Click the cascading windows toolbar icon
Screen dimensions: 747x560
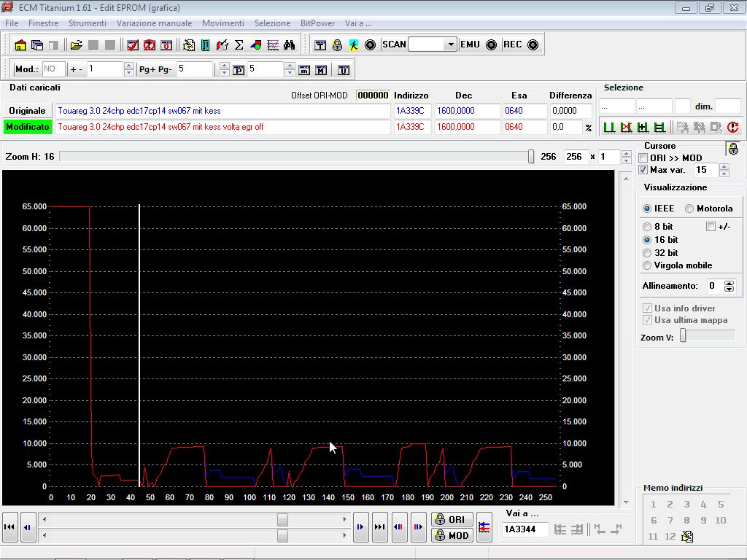tap(36, 44)
